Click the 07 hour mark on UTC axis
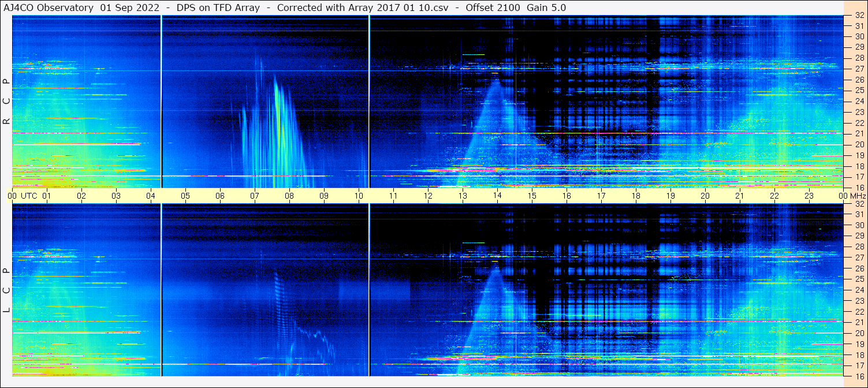This screenshot has height=388, width=868. (x=255, y=196)
